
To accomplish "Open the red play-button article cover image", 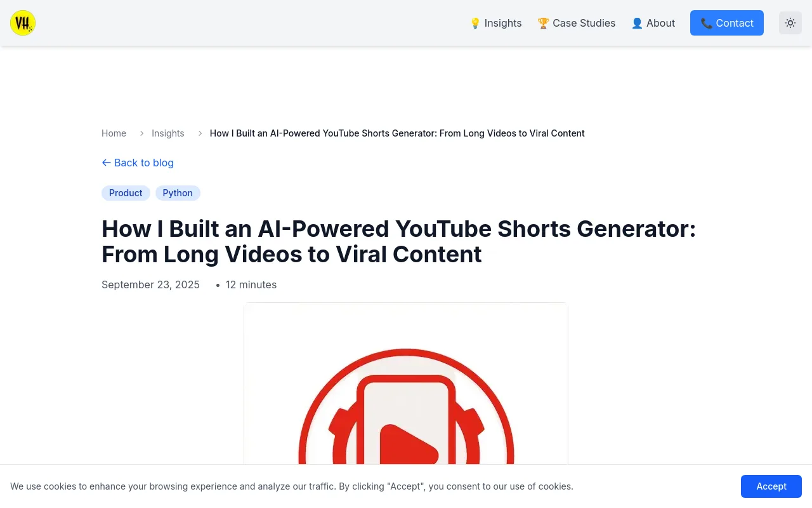I will 406,384.
